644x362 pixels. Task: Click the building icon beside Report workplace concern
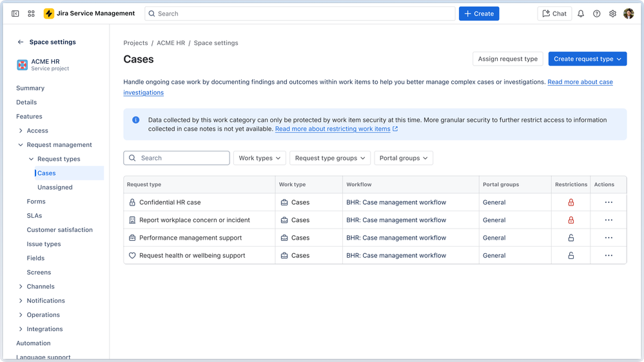(x=132, y=220)
